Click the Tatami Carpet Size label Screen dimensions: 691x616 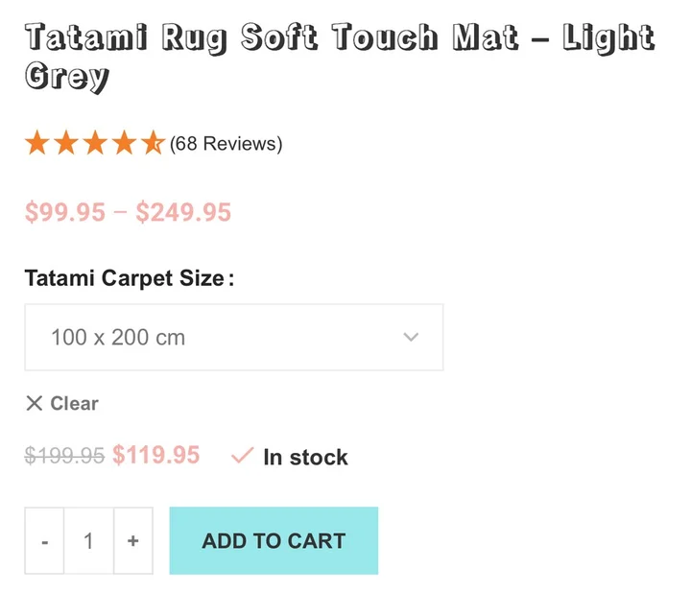[129, 278]
